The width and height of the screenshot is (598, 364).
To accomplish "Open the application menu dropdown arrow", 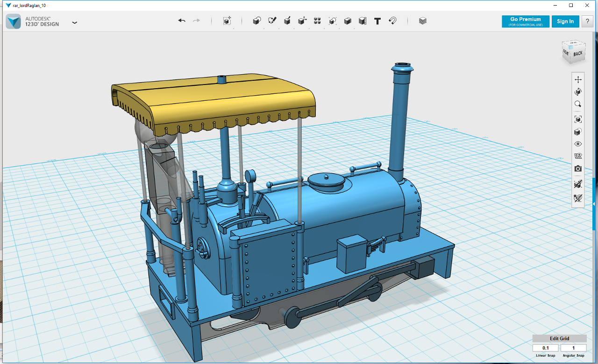I will (x=75, y=22).
